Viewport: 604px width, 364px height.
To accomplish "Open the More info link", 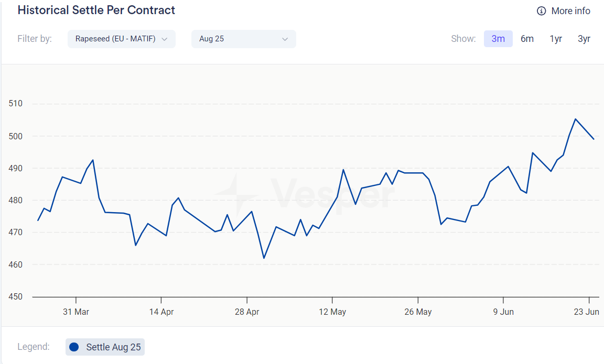I will click(x=570, y=11).
